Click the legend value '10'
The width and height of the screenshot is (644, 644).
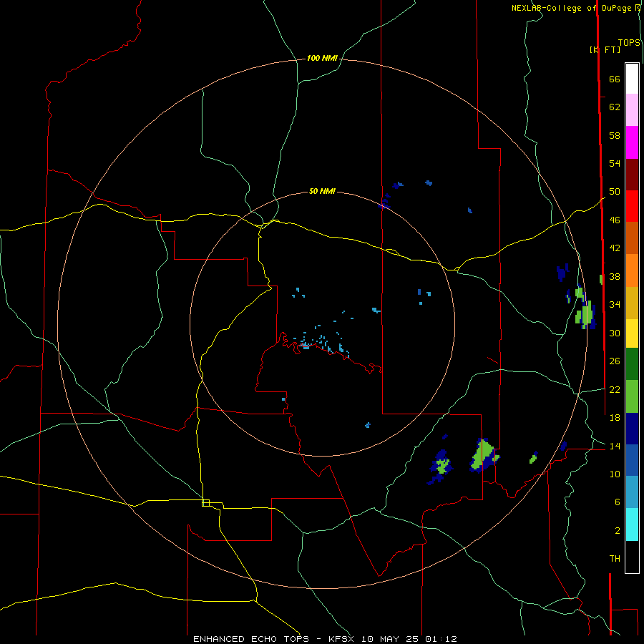coord(615,474)
